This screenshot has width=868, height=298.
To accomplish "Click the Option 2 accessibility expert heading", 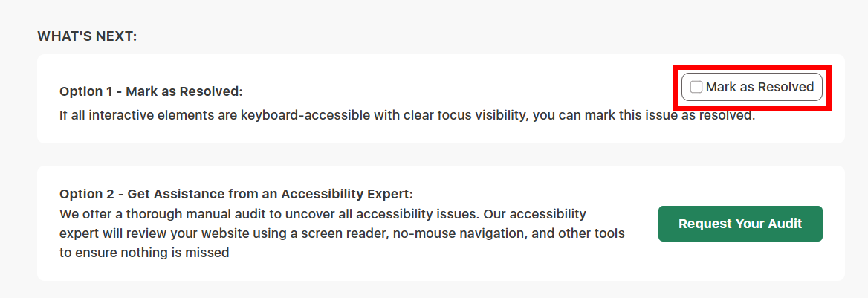I will click(236, 194).
